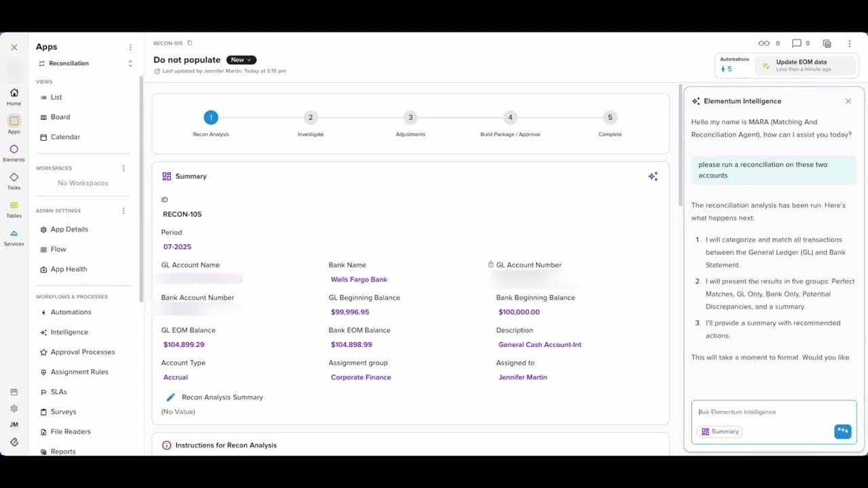The width and height of the screenshot is (868, 488).
Task: Click the Services icon in sidebar
Action: pyautogui.click(x=14, y=235)
